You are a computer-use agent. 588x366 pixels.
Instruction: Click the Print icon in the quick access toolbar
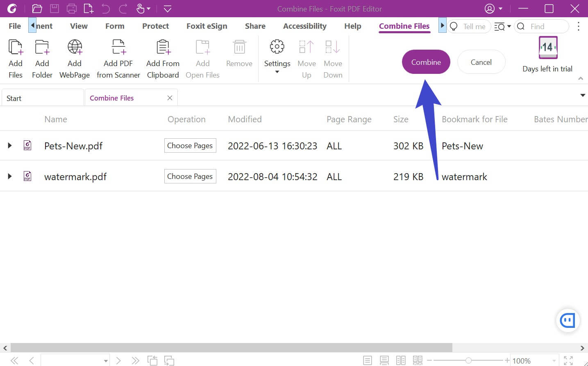(72, 8)
